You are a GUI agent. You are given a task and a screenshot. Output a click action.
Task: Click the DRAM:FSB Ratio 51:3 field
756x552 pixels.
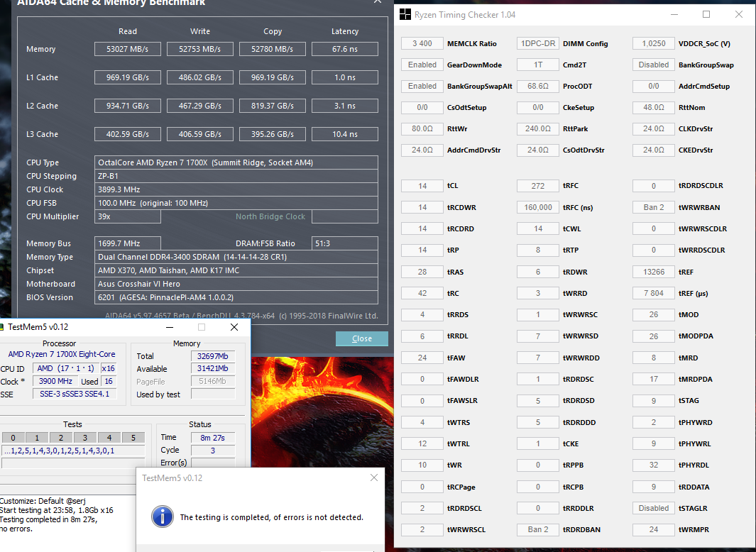345,243
